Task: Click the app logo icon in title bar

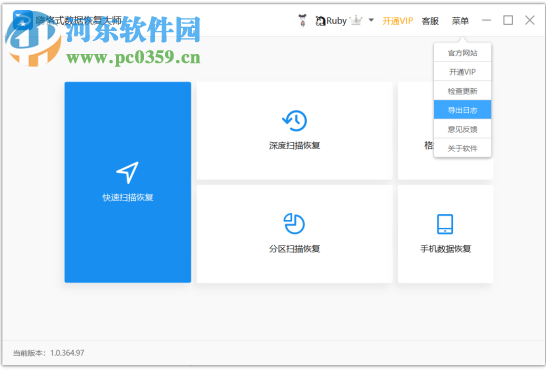Action: click(23, 20)
